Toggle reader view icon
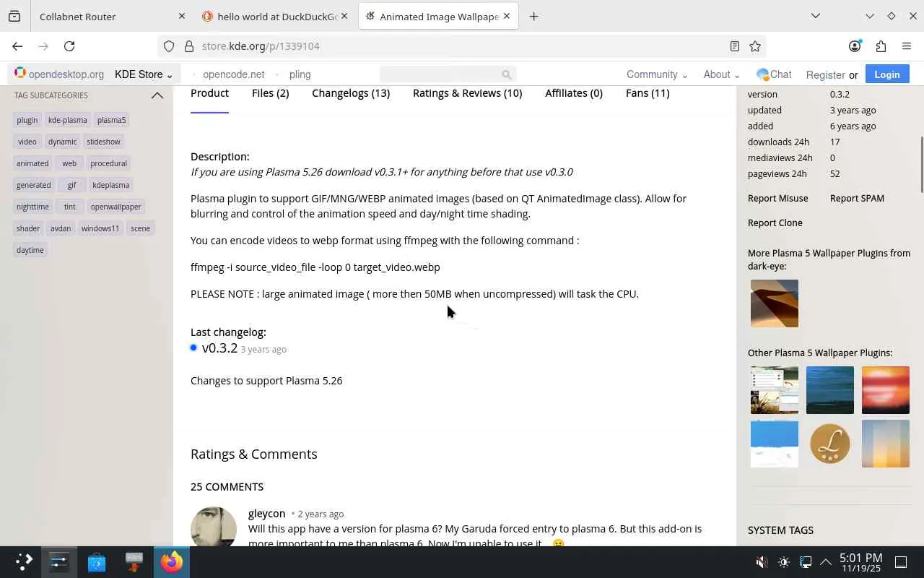 735,46
